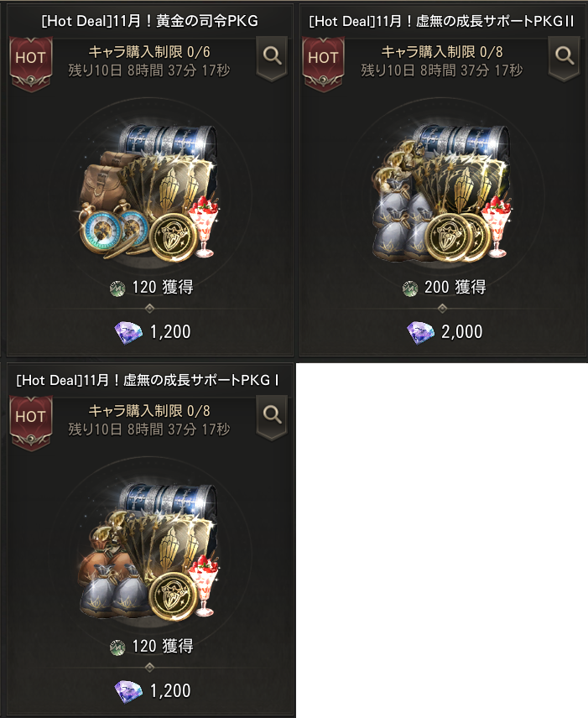Click the crystal icon on 成長サポートPKG I price
The image size is (588, 718).
pyautogui.click(x=128, y=691)
